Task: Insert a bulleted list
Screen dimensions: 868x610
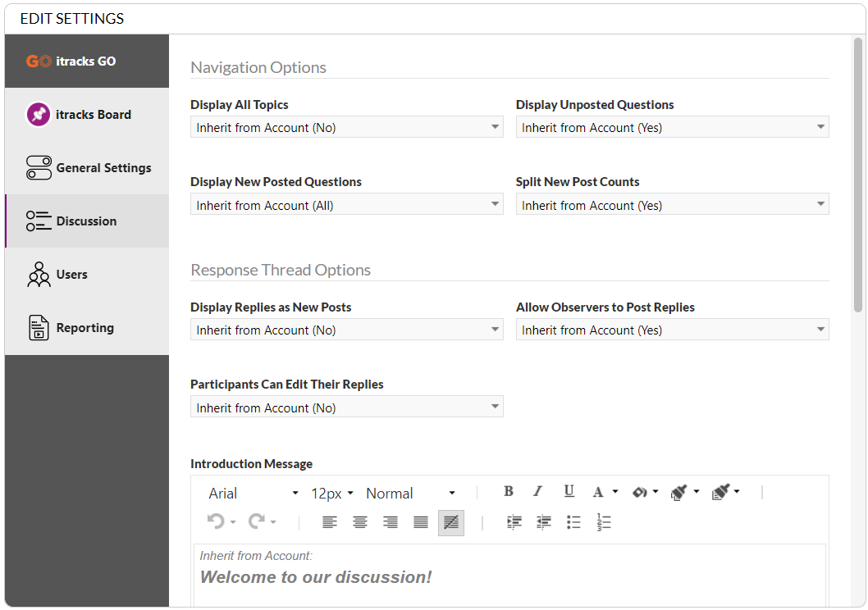Action: (573, 522)
